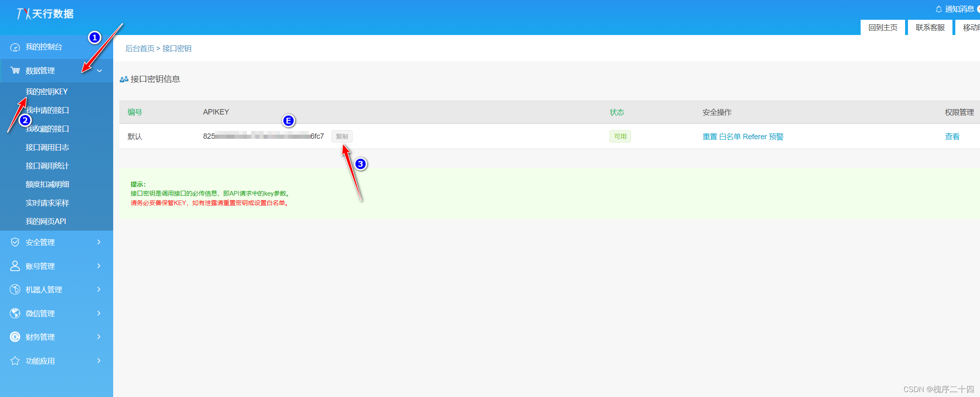Screen dimensions: 980x397
Task: Click the 默认 row cell
Action: click(x=135, y=137)
